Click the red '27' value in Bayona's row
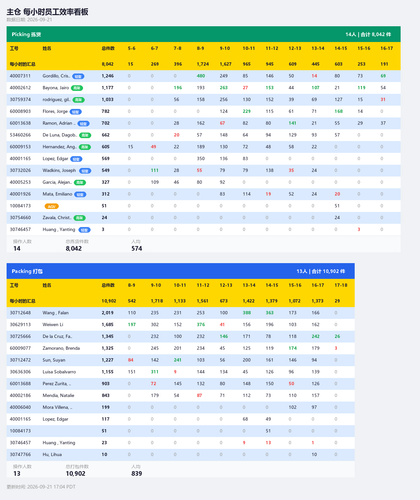Screen dimensions: 420x500 245,88
